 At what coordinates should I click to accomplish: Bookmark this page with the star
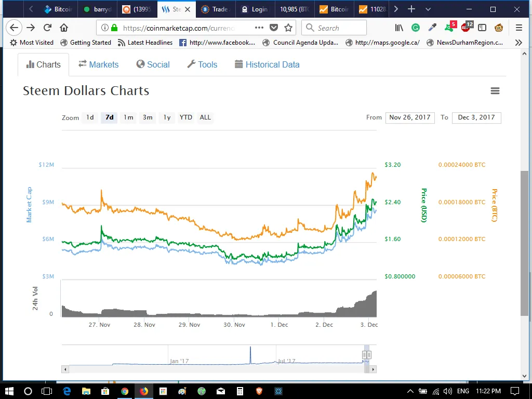[x=288, y=28]
